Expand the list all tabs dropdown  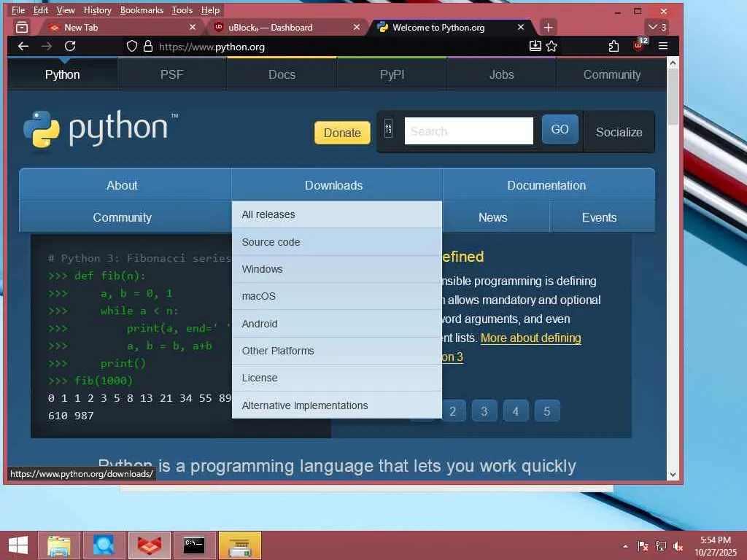click(657, 27)
